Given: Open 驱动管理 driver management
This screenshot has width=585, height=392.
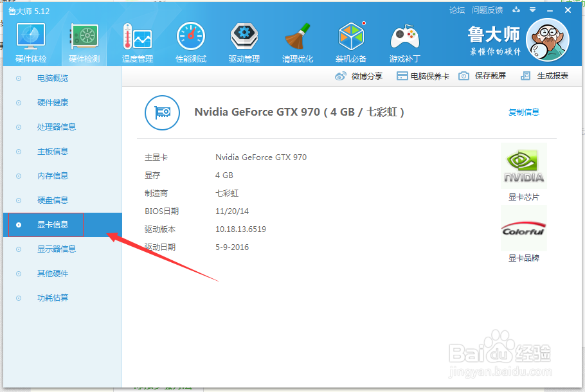Looking at the screenshot, I should tap(244, 37).
